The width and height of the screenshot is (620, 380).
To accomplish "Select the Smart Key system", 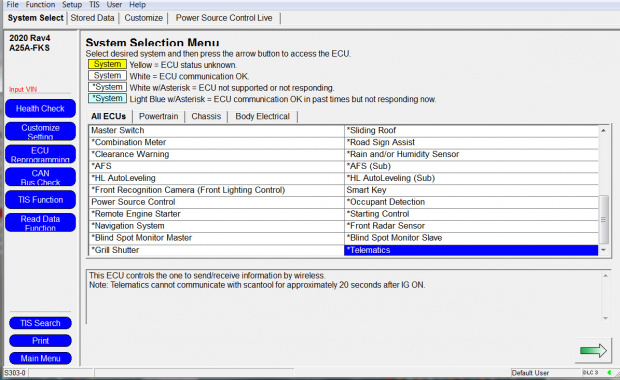I will pos(471,190).
